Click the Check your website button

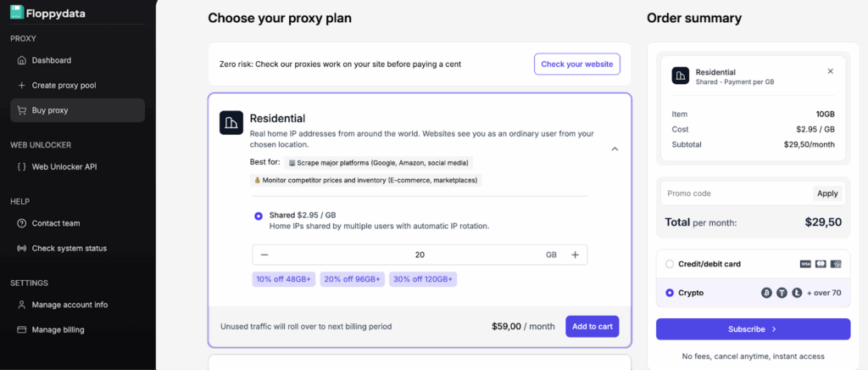point(576,64)
